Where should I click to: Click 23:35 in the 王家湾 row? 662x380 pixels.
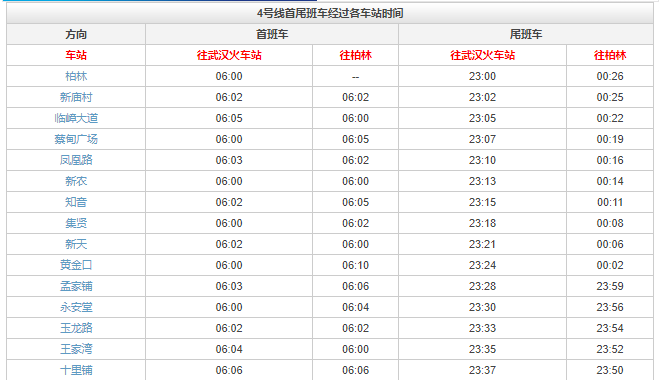483,349
